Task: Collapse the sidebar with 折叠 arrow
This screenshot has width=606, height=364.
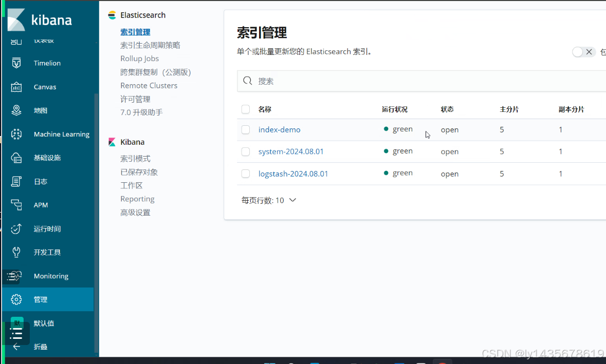Action: pos(16,347)
